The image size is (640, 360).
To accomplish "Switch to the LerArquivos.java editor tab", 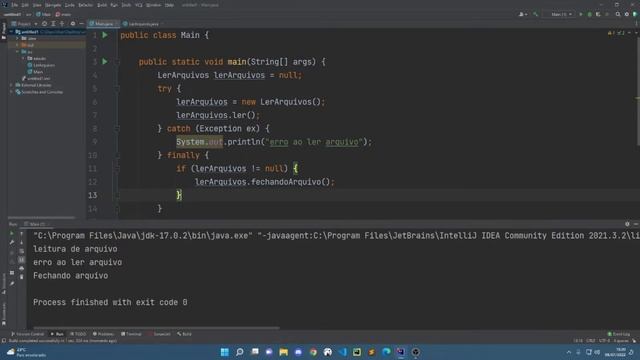I will [x=141, y=24].
